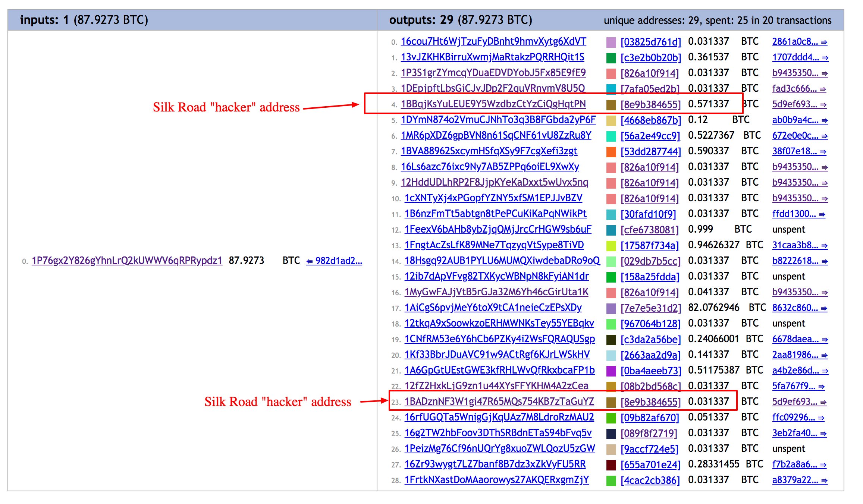Follow spending transaction 672e0e0c
The height and width of the screenshot is (504, 863).
800,135
